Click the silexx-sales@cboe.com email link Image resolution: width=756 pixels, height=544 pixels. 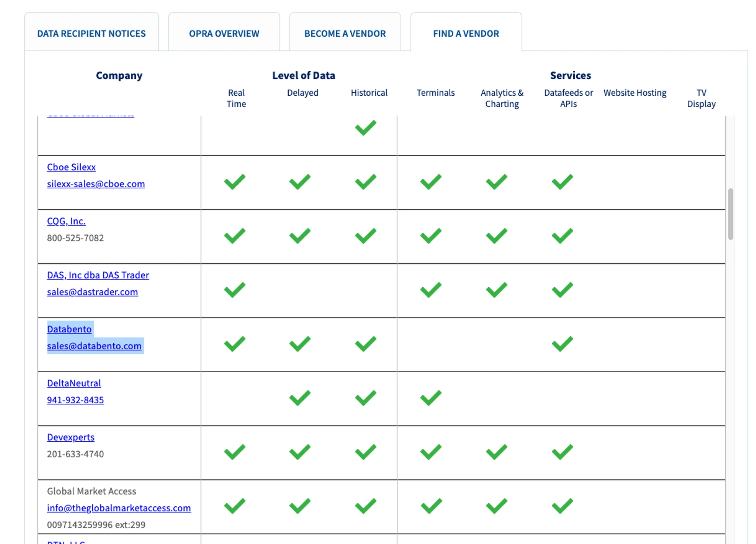96,184
